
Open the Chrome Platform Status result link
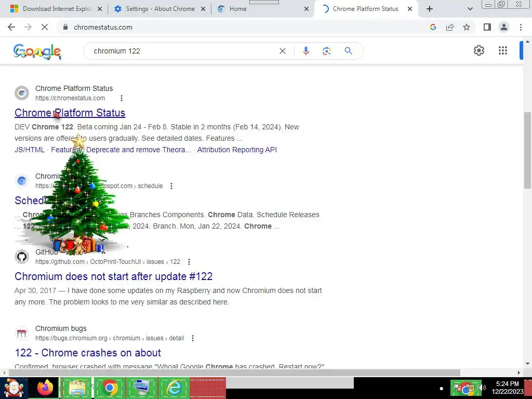pos(70,113)
